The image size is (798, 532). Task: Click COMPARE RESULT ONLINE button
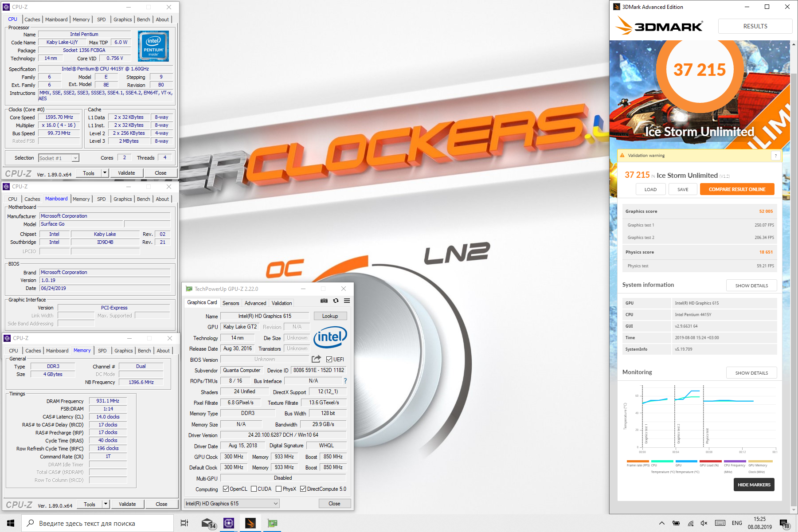[x=737, y=189]
